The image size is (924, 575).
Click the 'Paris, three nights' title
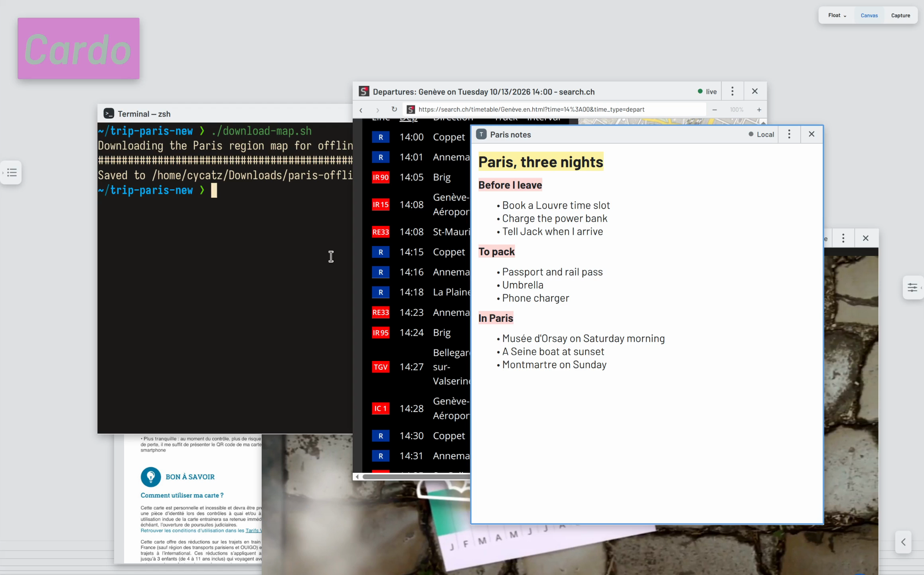tap(541, 162)
